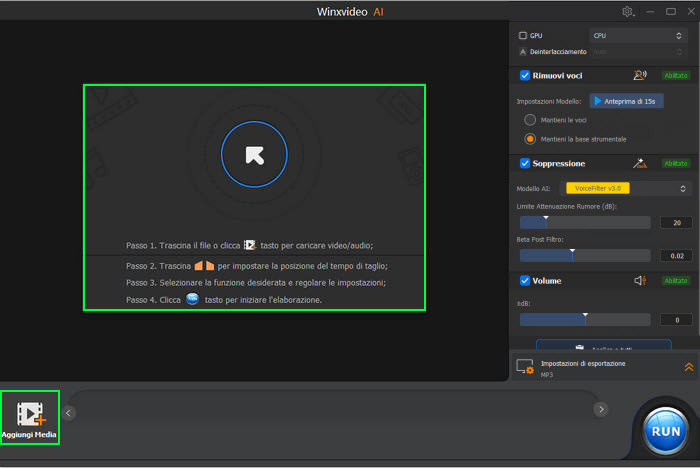The image size is (700, 468).
Task: Open the settings gear in title bar
Action: pyautogui.click(x=628, y=12)
